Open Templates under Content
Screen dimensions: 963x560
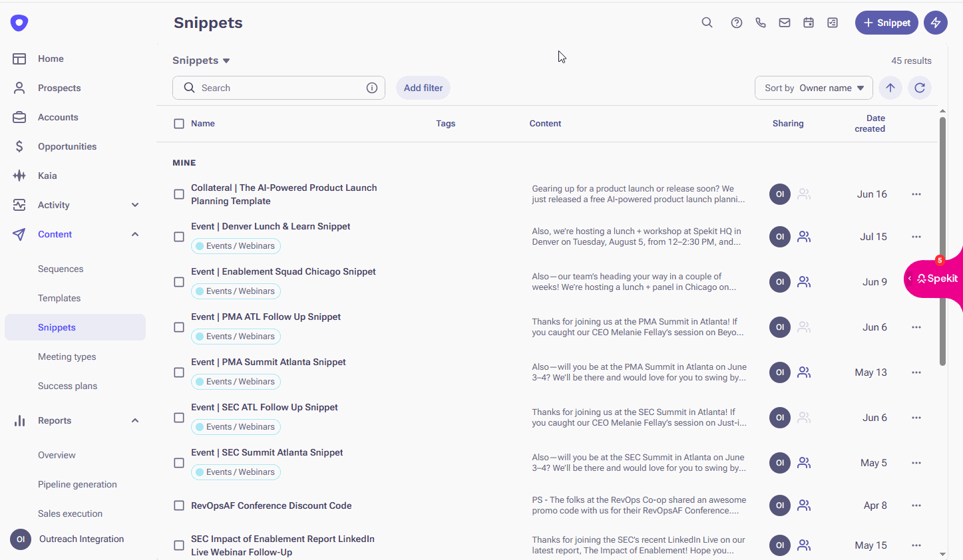coord(59,298)
